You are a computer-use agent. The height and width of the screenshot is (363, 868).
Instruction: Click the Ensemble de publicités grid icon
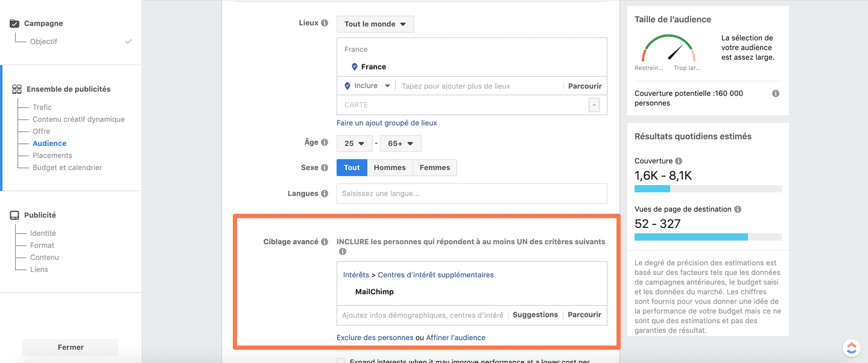tap(17, 89)
